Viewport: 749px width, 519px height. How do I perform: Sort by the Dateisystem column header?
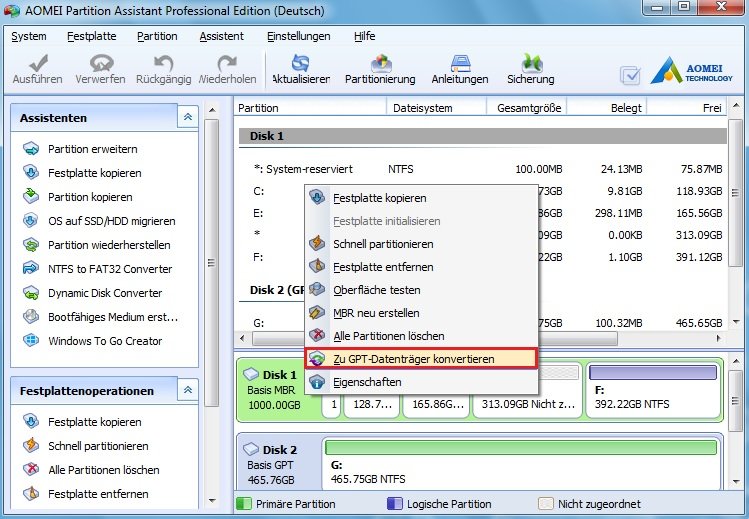(x=436, y=108)
